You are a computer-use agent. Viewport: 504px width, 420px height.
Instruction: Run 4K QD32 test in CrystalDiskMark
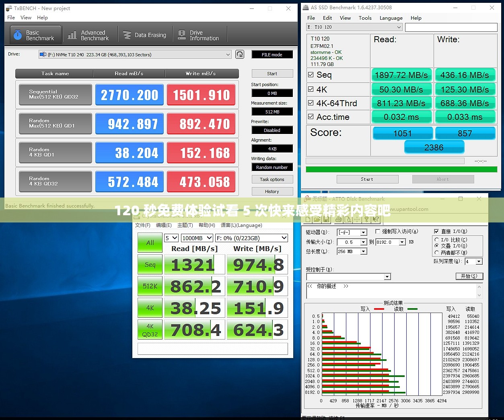coord(150,330)
